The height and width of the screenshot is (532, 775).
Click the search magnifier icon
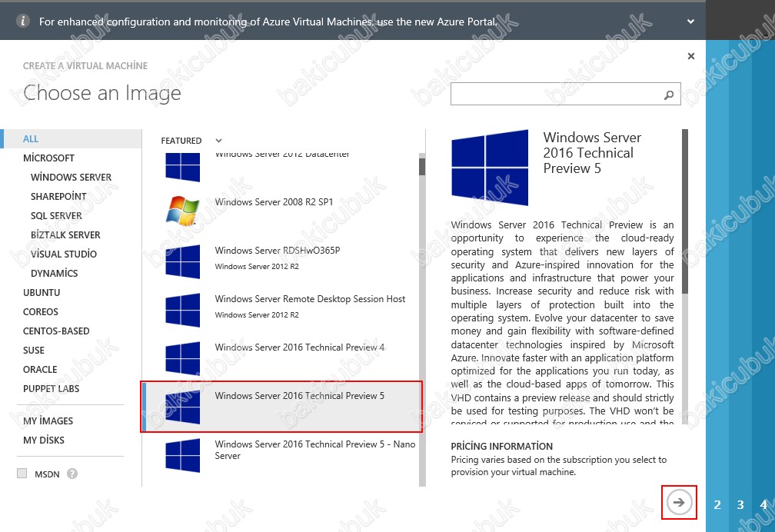(x=668, y=95)
